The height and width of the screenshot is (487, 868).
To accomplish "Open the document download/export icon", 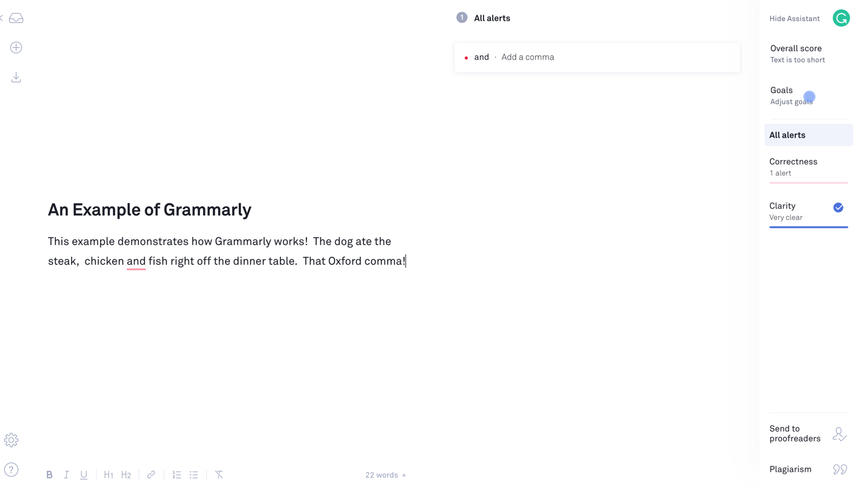I will click(16, 77).
